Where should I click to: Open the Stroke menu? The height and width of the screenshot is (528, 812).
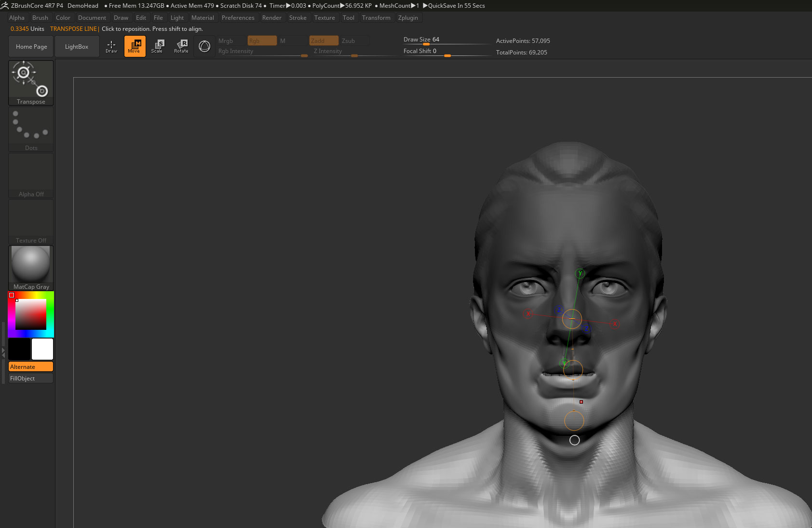point(298,18)
